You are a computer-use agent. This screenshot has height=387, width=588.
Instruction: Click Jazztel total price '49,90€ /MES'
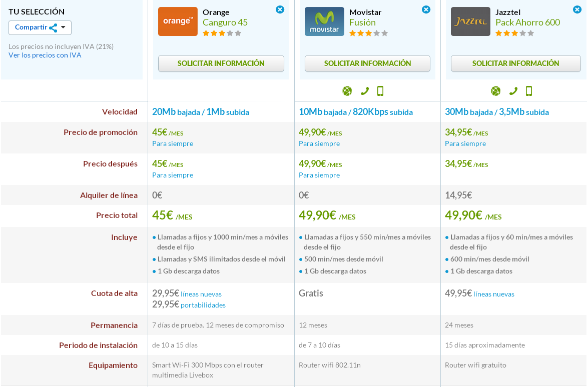[473, 215]
